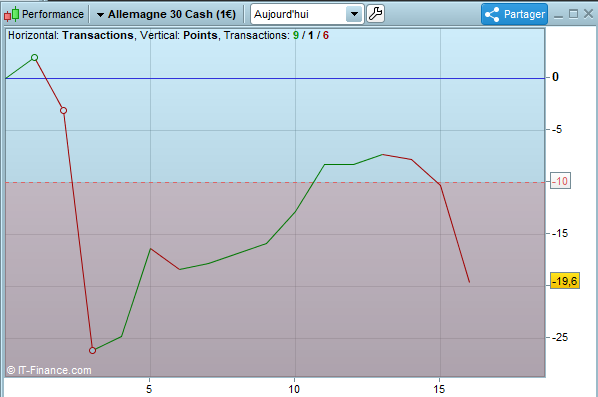598x397 pixels.
Task: Click the green 9 winning transactions count
Action: click(x=296, y=35)
